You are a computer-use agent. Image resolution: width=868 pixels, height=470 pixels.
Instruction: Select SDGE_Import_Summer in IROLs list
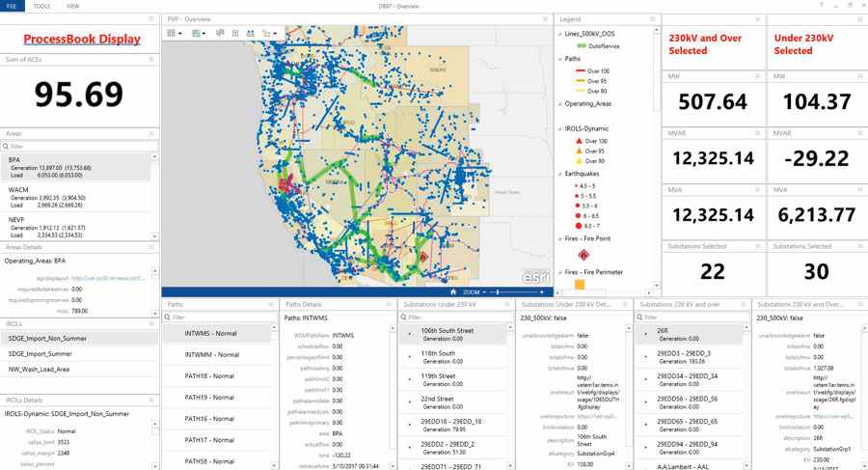tap(79, 353)
